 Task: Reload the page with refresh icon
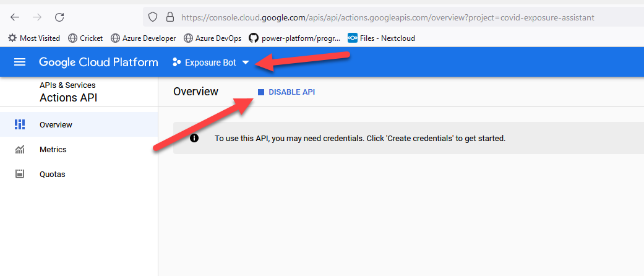coord(59,17)
